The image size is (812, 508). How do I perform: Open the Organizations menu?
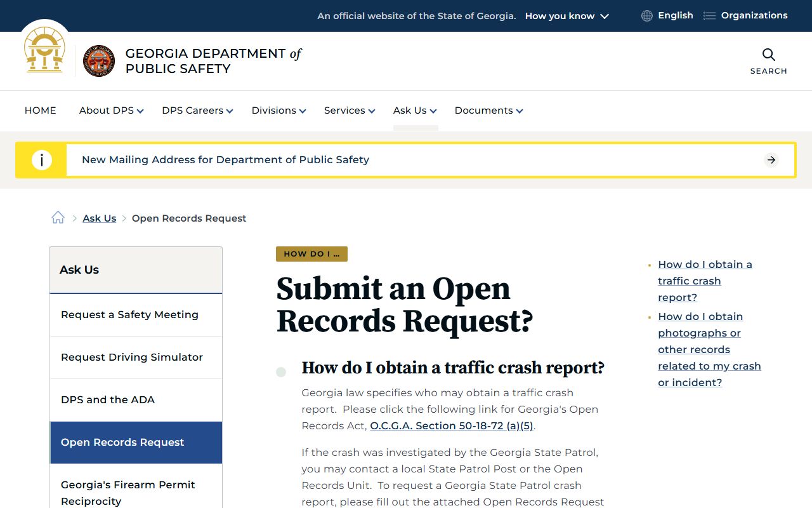(754, 16)
